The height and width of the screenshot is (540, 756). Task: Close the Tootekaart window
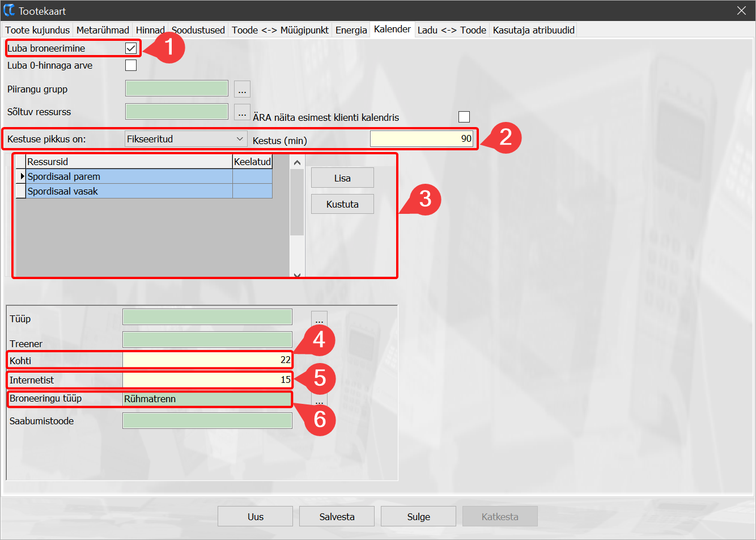(x=741, y=11)
